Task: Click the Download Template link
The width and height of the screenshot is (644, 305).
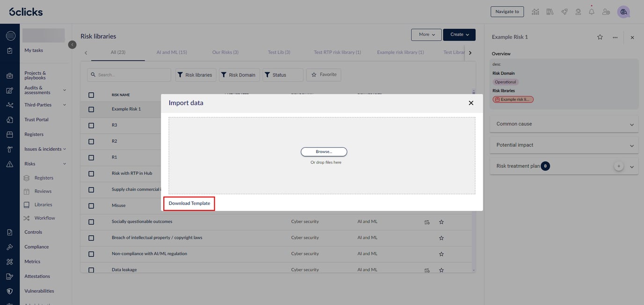Action: click(189, 203)
